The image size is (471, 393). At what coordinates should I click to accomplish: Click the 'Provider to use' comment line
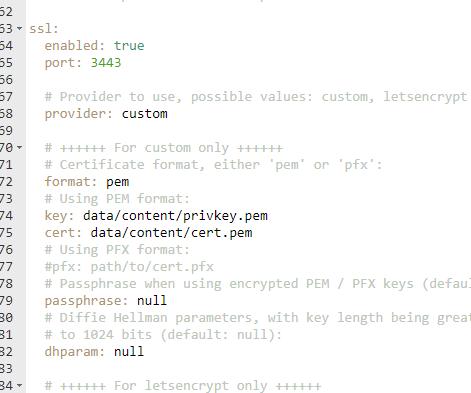pyautogui.click(x=256, y=97)
